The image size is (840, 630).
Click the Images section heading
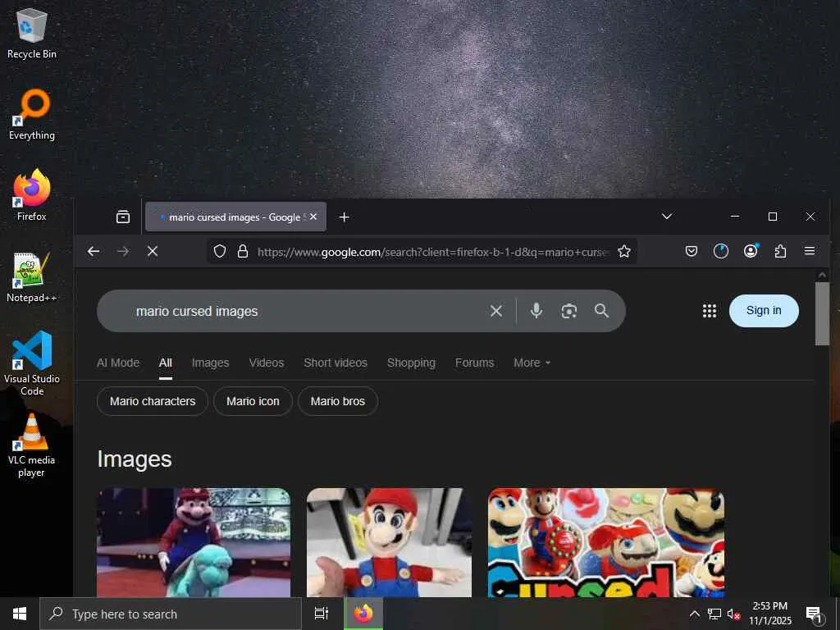coord(135,459)
